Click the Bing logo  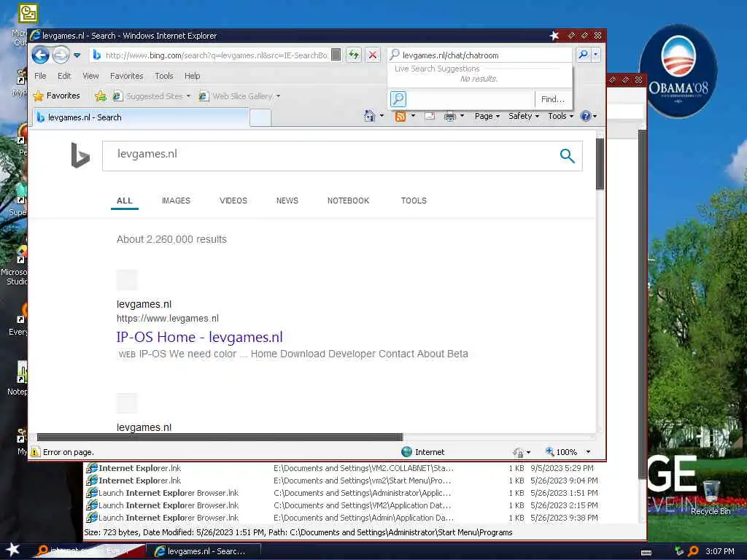pyautogui.click(x=80, y=155)
